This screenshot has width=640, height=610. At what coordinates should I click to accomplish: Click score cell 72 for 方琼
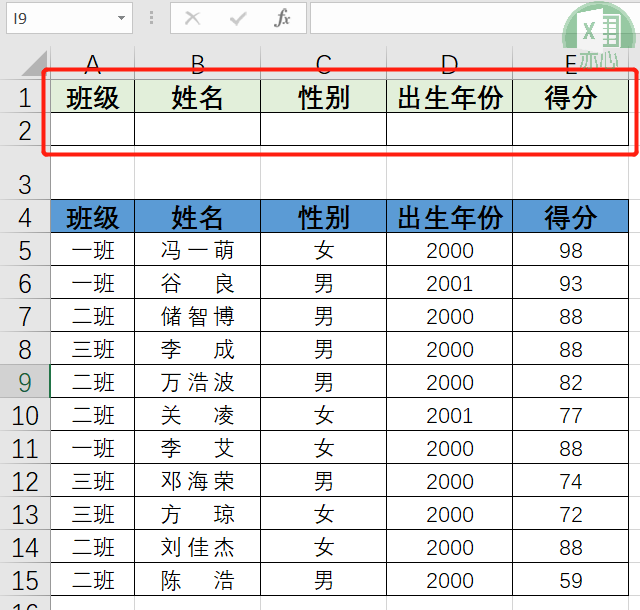(571, 514)
